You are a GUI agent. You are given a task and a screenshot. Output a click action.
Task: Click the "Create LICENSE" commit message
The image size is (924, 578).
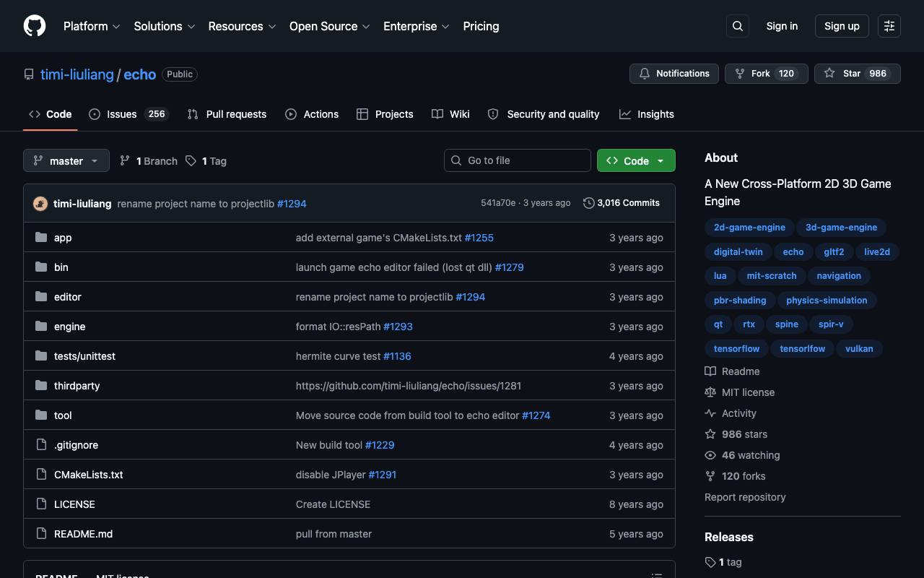click(333, 504)
